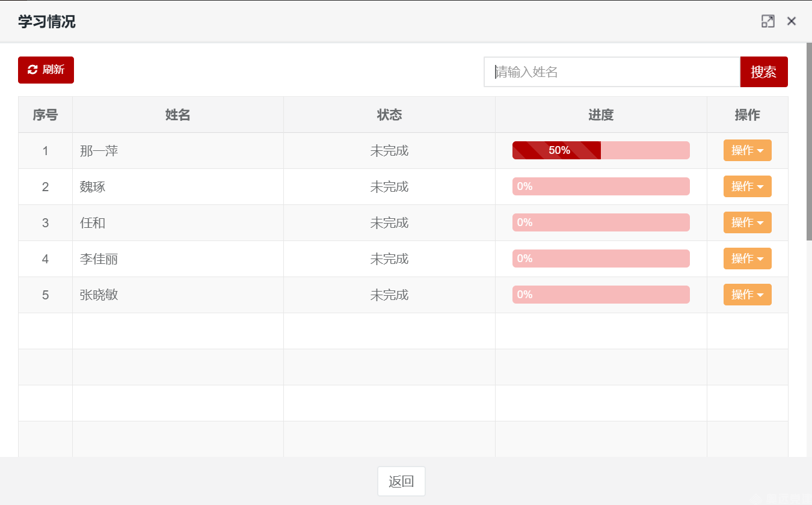
Task: Maximize the 学习情况 dialog window
Action: pos(767,22)
